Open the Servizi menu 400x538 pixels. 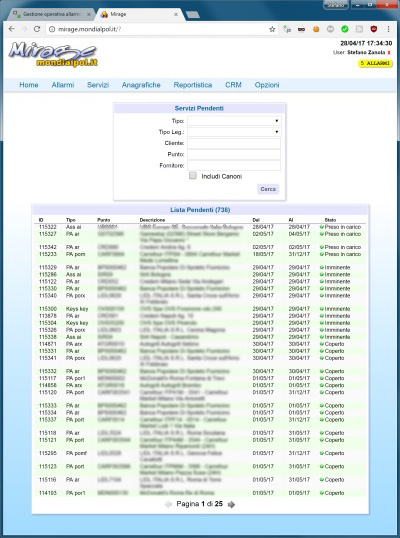(98, 85)
